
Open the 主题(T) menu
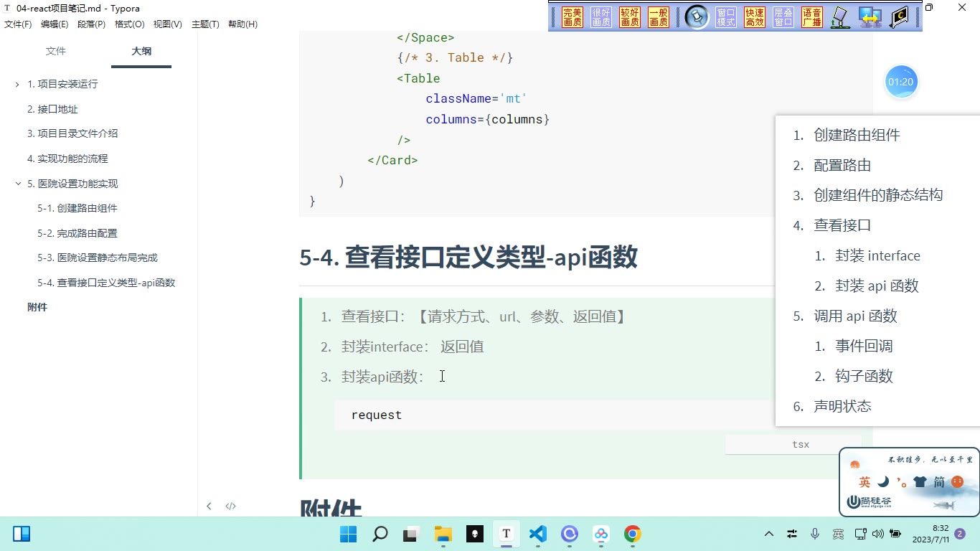pyautogui.click(x=205, y=24)
